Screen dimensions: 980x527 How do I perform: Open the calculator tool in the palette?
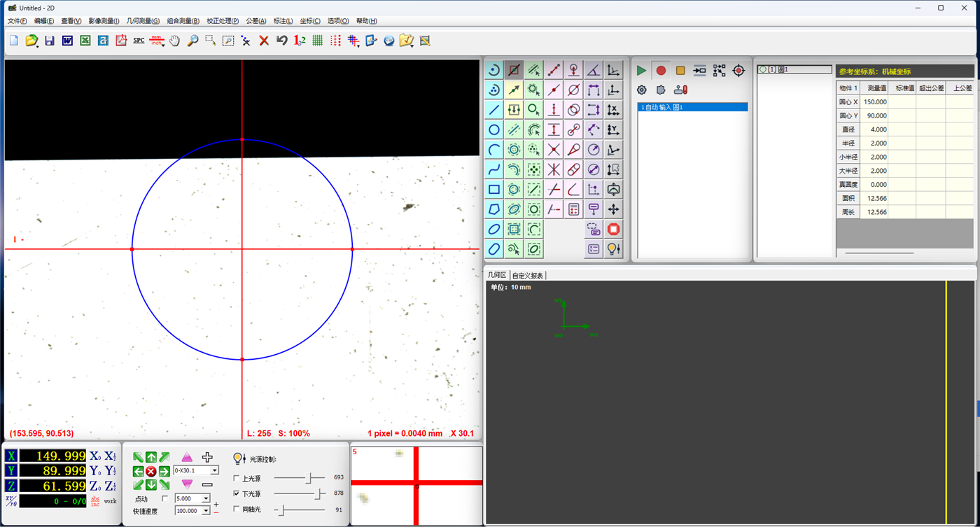click(x=574, y=209)
